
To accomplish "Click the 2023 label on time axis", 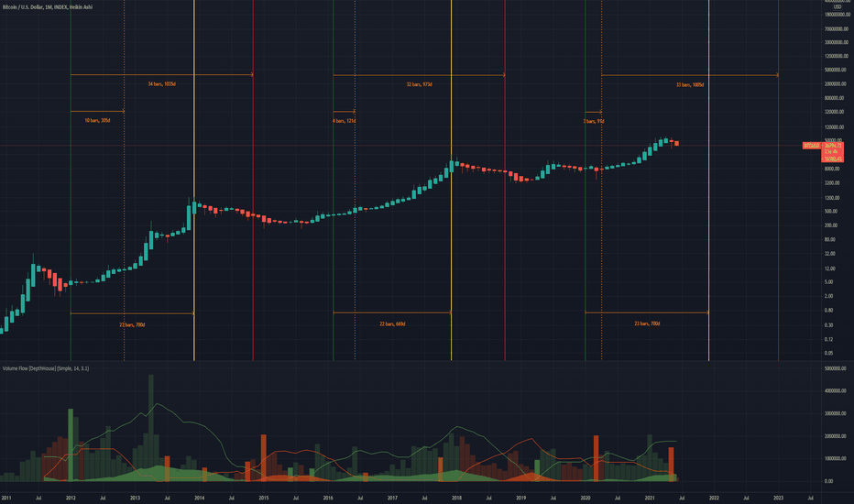I will [779, 498].
